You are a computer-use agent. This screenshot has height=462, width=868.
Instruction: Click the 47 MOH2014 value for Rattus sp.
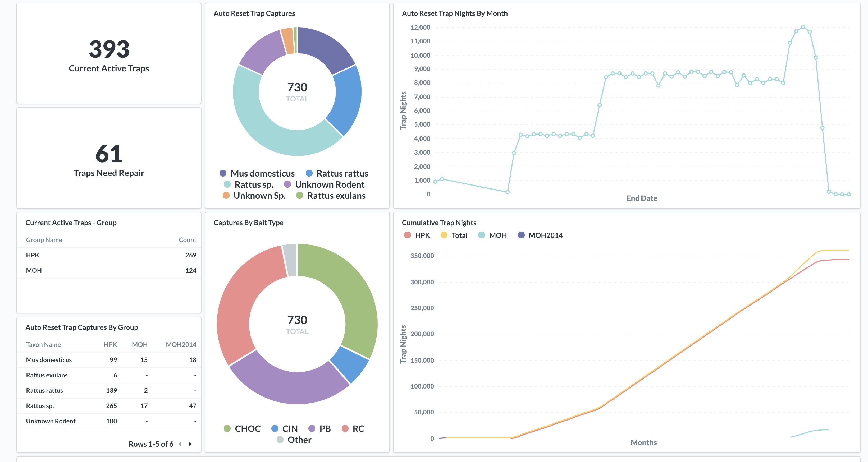click(x=193, y=406)
